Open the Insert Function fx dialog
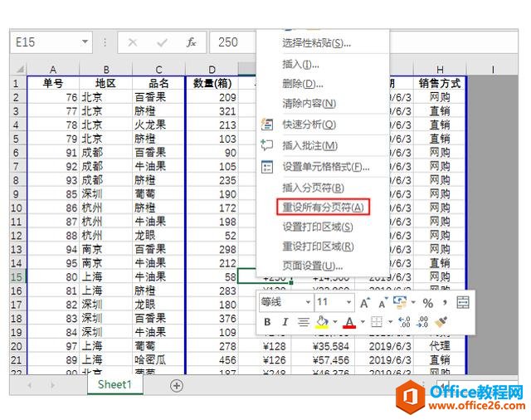 click(192, 42)
